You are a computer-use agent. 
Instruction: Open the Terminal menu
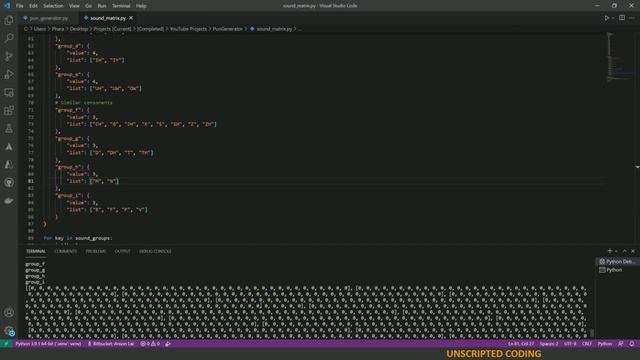coord(121,6)
